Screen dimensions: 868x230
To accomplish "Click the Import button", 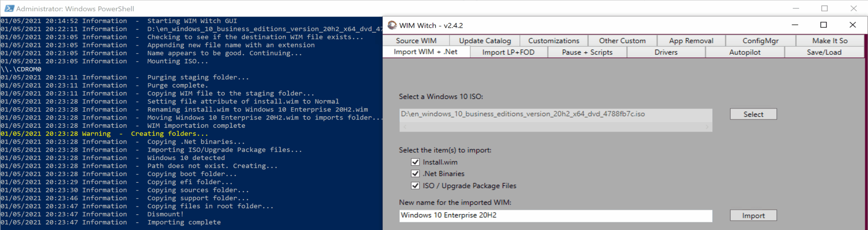I will click(753, 216).
